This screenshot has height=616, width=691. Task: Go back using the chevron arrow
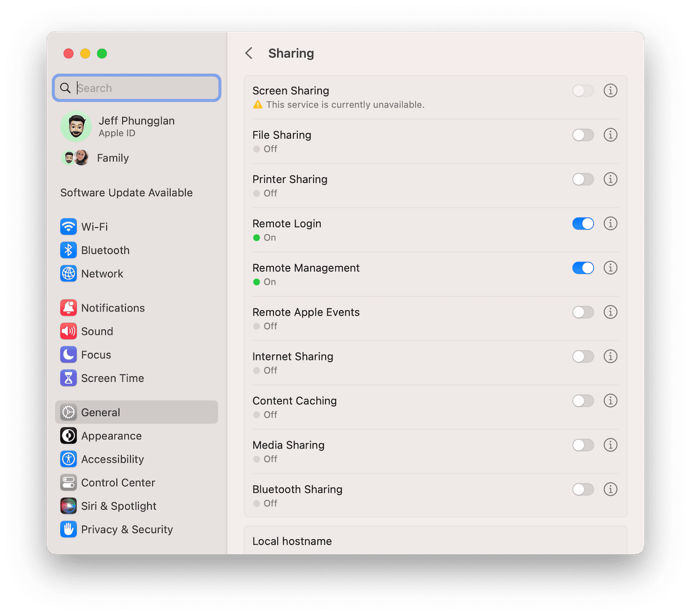249,53
